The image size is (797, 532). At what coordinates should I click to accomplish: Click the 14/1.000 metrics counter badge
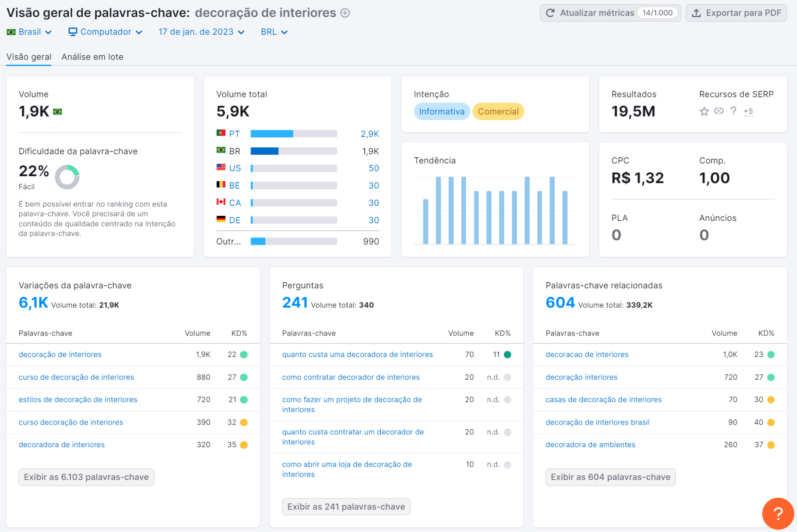point(657,13)
